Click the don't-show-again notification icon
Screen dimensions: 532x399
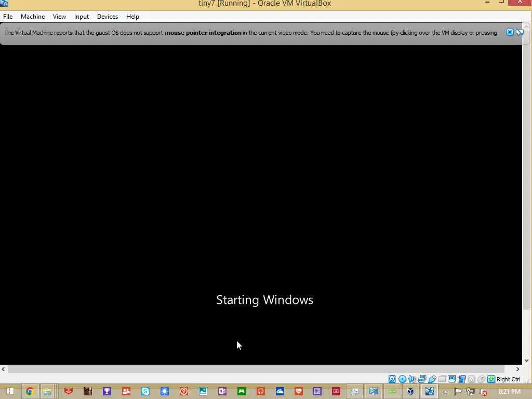(520, 32)
